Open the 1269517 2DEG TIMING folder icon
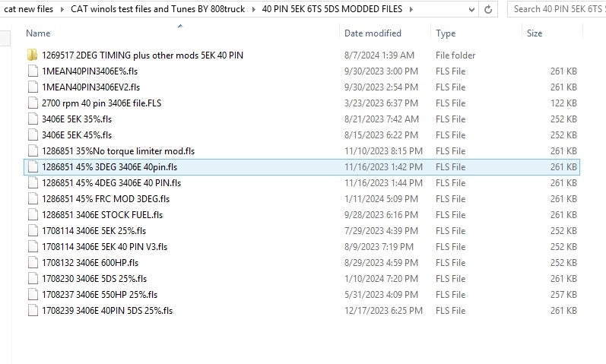The height and width of the screenshot is (364, 606). [x=32, y=55]
